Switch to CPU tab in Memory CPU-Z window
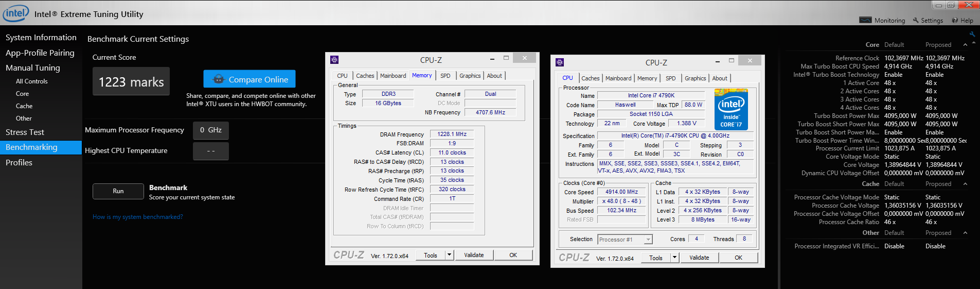Viewport: 980px width, 289px height. pos(343,76)
